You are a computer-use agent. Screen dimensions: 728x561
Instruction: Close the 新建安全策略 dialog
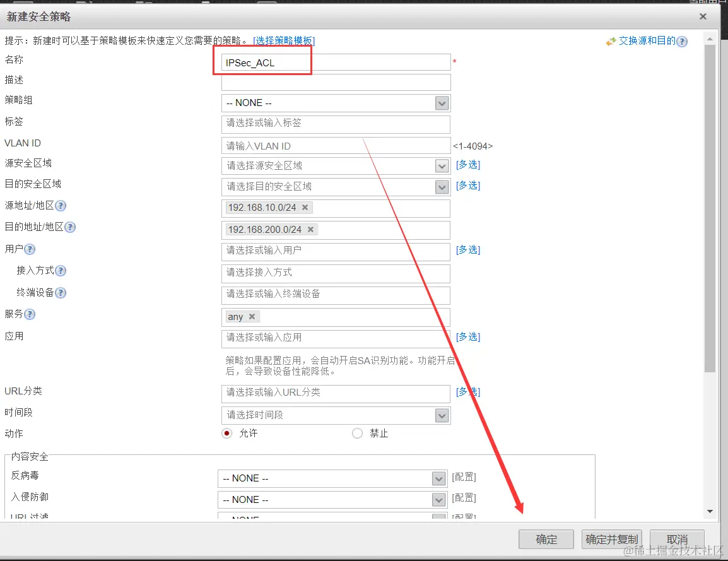click(703, 16)
